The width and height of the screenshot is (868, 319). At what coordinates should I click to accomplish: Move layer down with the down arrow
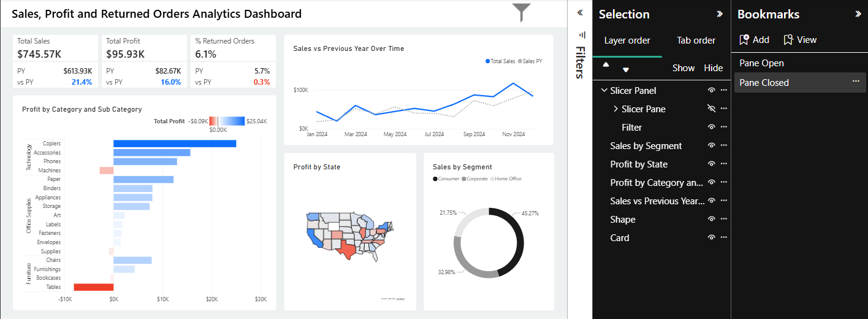point(626,69)
